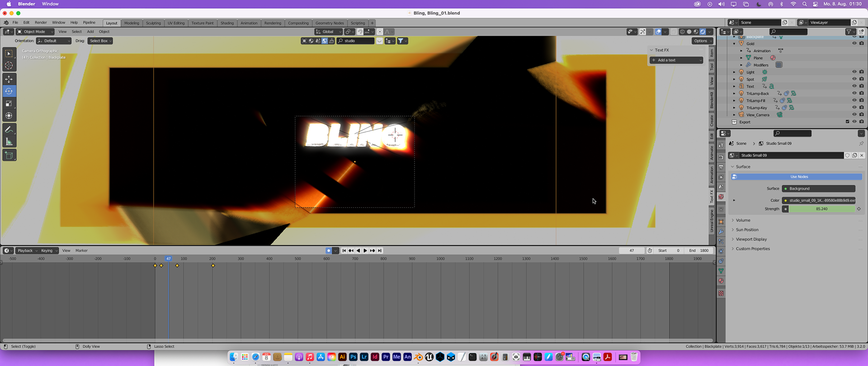This screenshot has width=868, height=366.
Task: Click the Strength value slider
Action: point(822,209)
